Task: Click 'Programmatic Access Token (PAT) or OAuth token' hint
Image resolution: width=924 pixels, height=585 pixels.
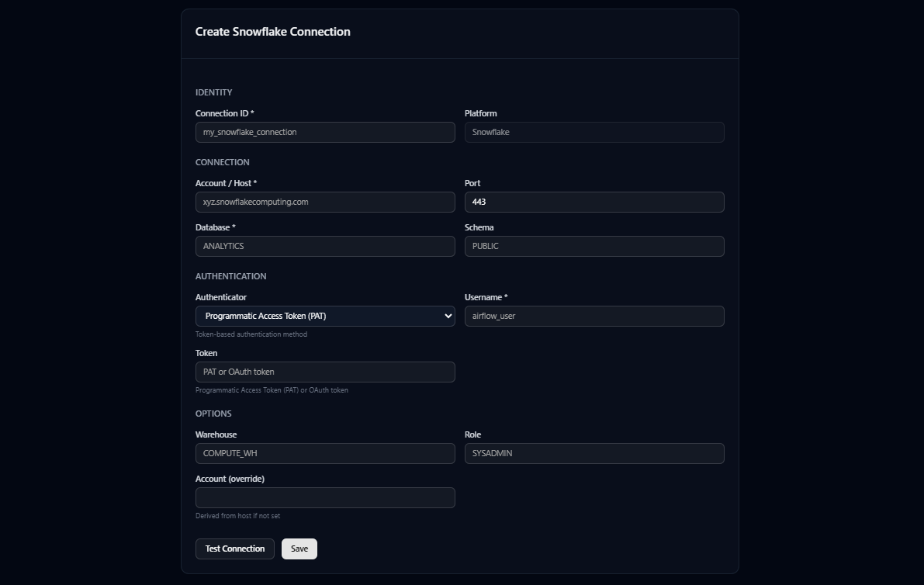Action: pyautogui.click(x=272, y=390)
